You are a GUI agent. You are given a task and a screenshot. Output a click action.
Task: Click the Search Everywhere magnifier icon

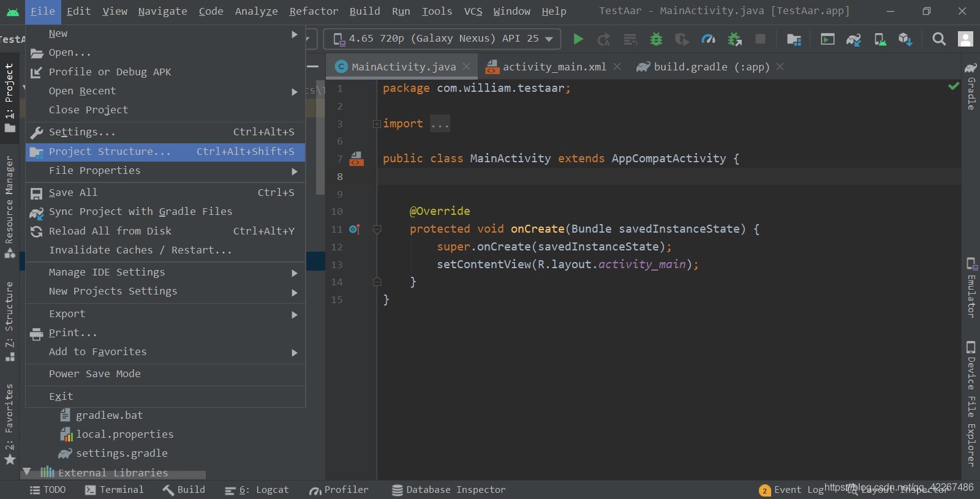coord(938,39)
